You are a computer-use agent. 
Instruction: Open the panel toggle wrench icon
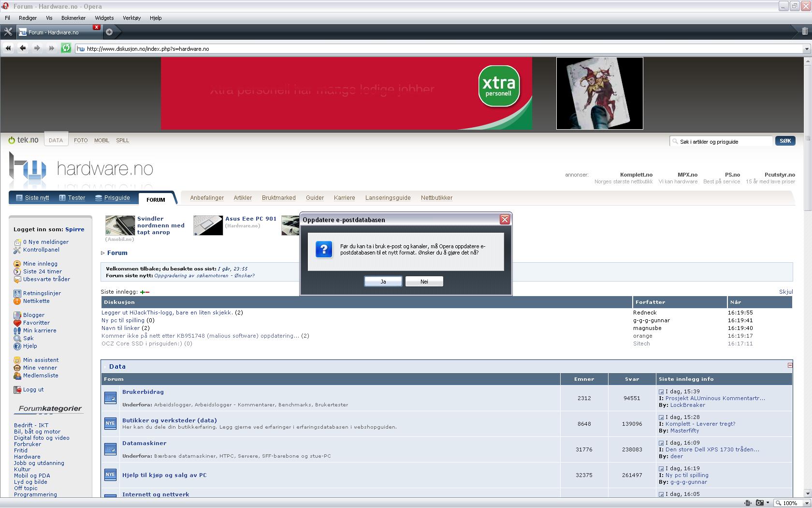[8, 32]
